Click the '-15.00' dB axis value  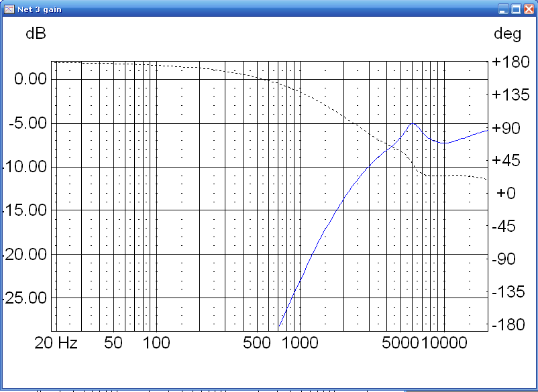pyautogui.click(x=24, y=210)
